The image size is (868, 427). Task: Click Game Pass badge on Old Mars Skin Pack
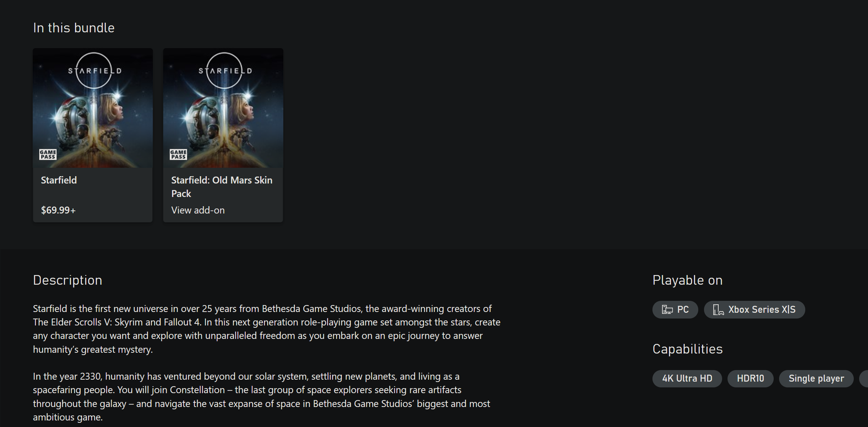pos(178,155)
